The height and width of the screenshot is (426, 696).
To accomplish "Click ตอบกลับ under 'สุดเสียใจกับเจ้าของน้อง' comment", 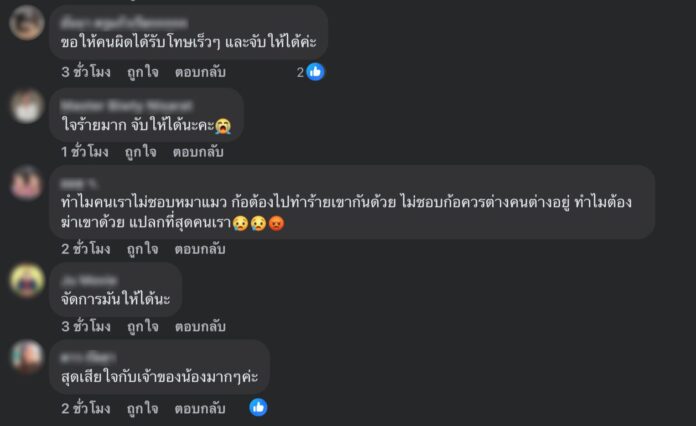I will pos(200,408).
